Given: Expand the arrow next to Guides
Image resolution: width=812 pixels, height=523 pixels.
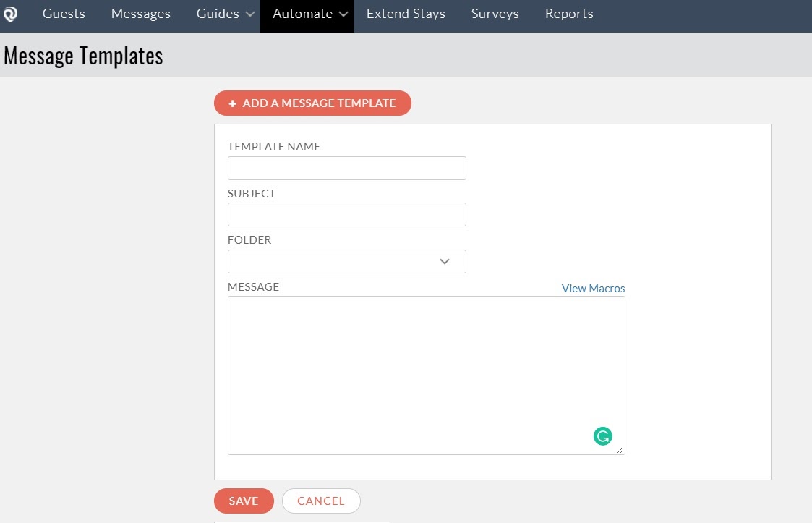Looking at the screenshot, I should coord(249,14).
